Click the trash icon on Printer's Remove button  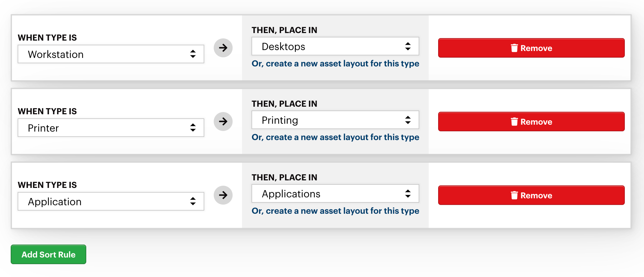[514, 122]
